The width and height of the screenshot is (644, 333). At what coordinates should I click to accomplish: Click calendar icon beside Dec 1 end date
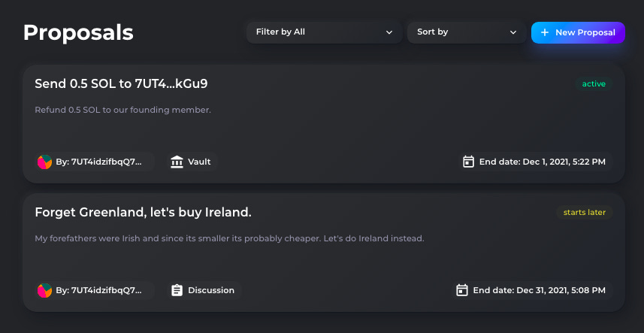point(468,162)
